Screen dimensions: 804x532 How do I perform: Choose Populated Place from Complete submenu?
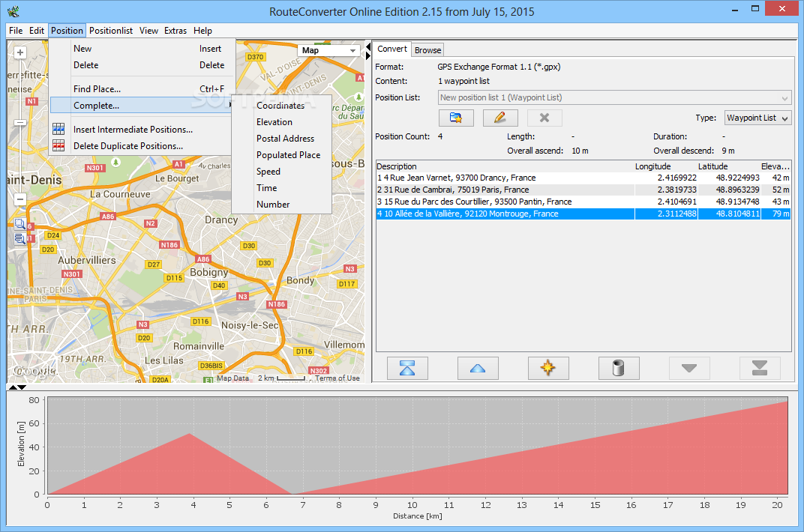point(281,154)
